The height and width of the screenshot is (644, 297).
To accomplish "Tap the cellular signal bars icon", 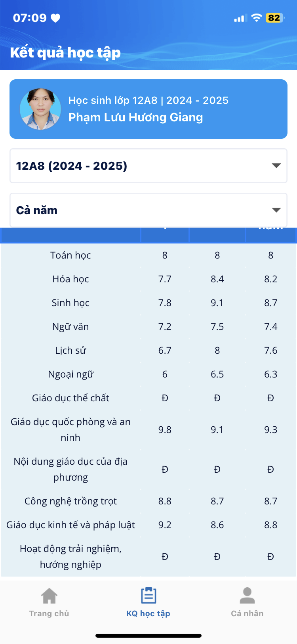I will click(x=240, y=18).
